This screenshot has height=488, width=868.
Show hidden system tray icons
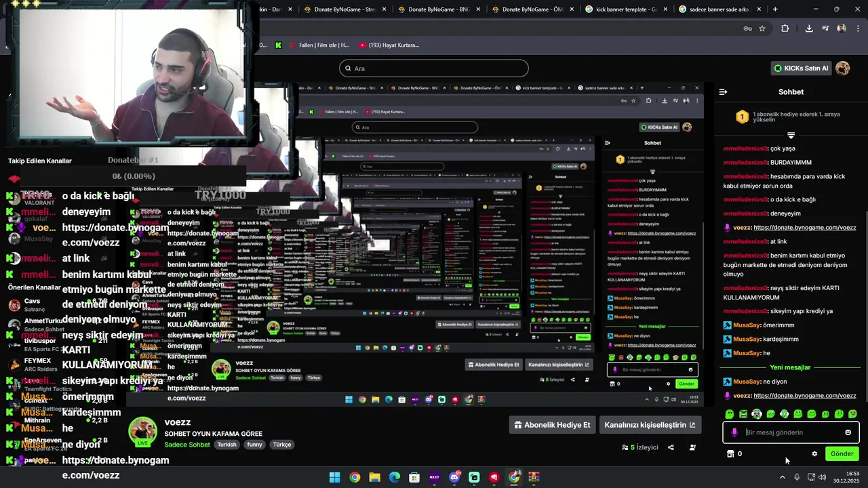tap(782, 477)
